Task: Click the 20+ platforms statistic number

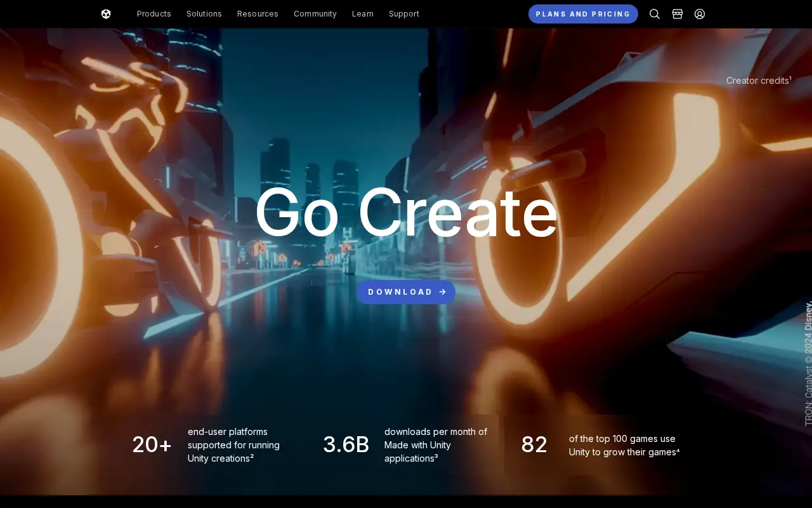Action: pos(152,444)
